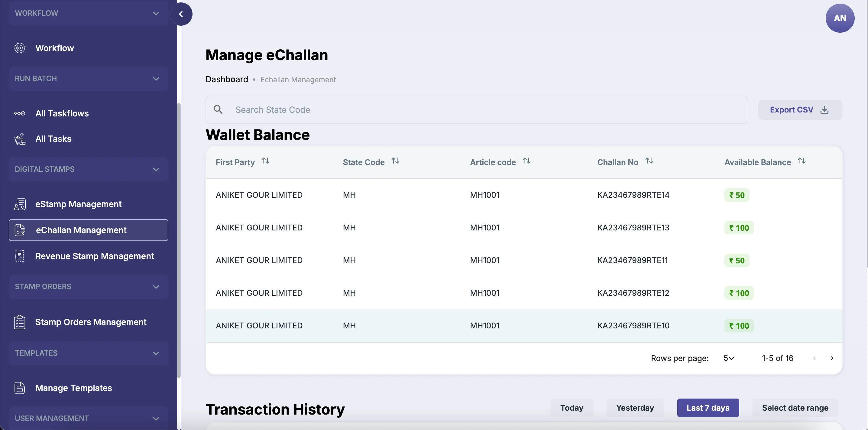868x430 pixels.
Task: Click the download icon in Export CSV
Action: [824, 109]
